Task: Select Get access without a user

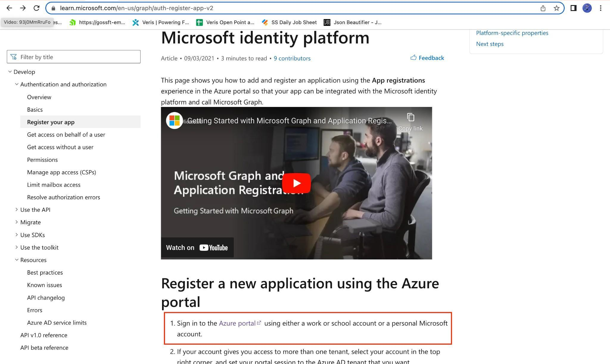Action: point(60,147)
